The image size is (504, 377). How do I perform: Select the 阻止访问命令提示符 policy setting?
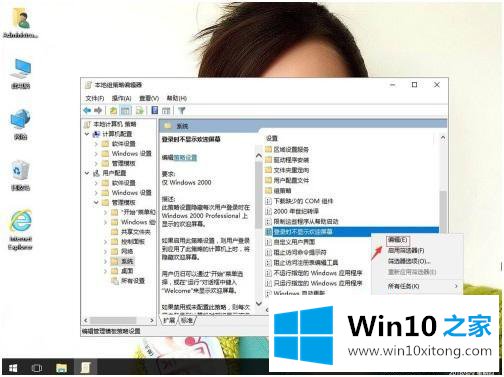coord(296,252)
